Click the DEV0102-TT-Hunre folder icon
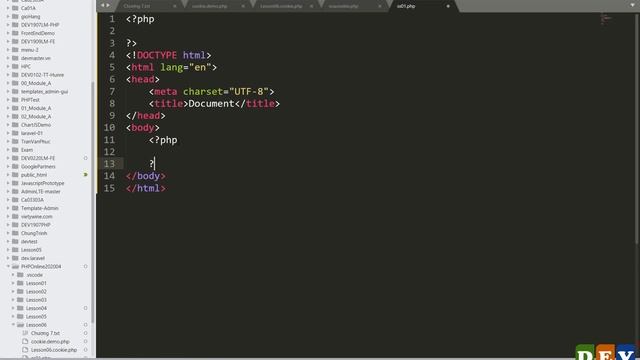The height and width of the screenshot is (360, 640). tap(15, 75)
